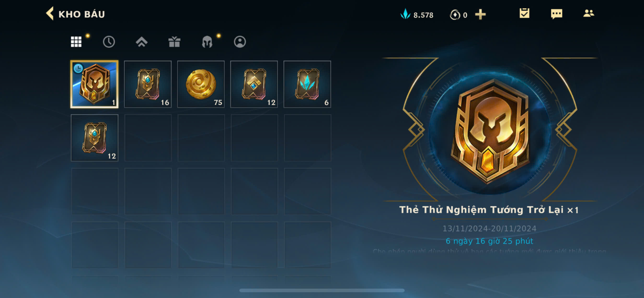This screenshot has height=298, width=644.
Task: Select the second-row chest item 12
Action: tap(94, 138)
